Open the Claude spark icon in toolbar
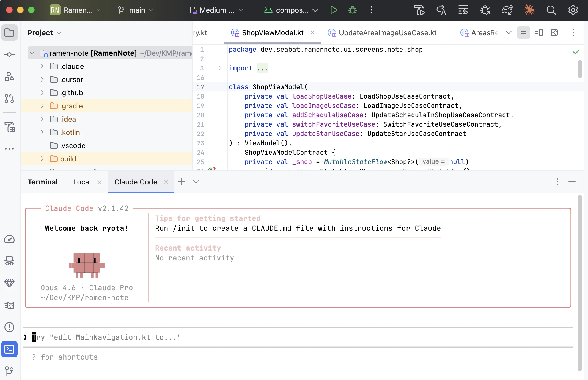 [529, 10]
